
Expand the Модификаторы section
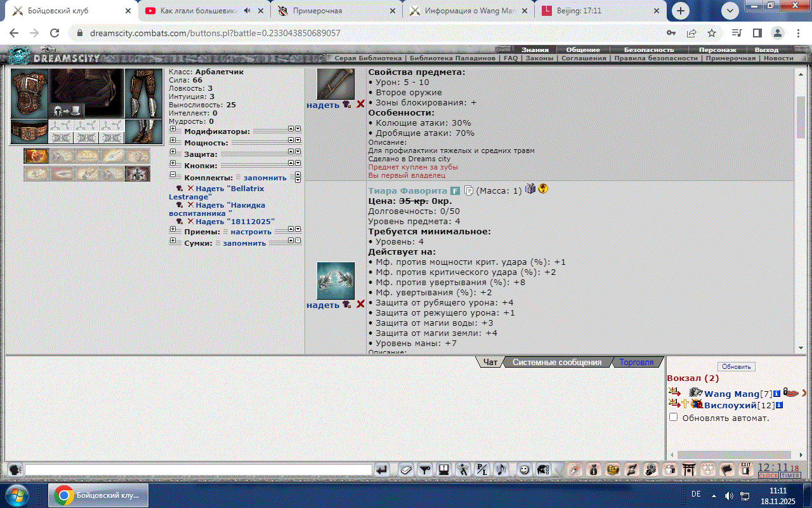pyautogui.click(x=173, y=131)
